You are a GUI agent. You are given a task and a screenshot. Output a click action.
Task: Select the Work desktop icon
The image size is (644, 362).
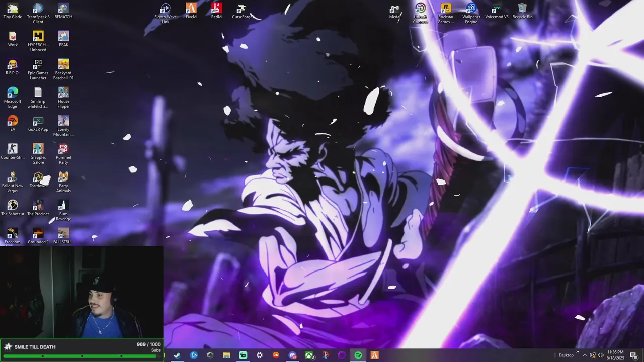(x=13, y=39)
